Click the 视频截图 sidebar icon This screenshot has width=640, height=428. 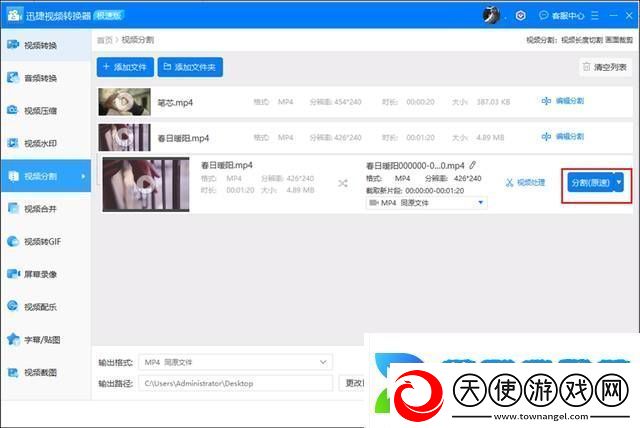click(13, 372)
